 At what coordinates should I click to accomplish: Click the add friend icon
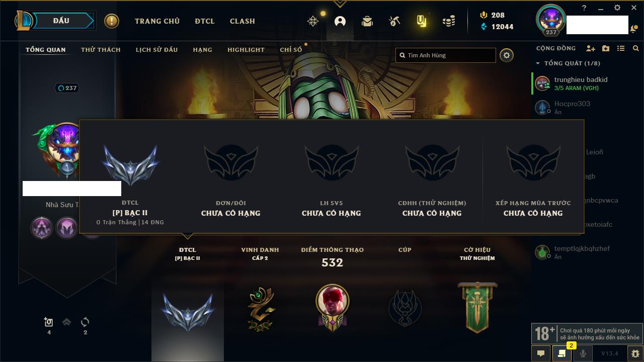[591, 48]
